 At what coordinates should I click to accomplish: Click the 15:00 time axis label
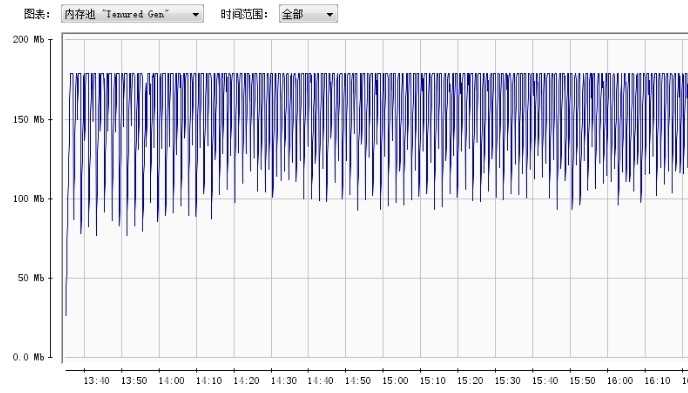(x=395, y=381)
